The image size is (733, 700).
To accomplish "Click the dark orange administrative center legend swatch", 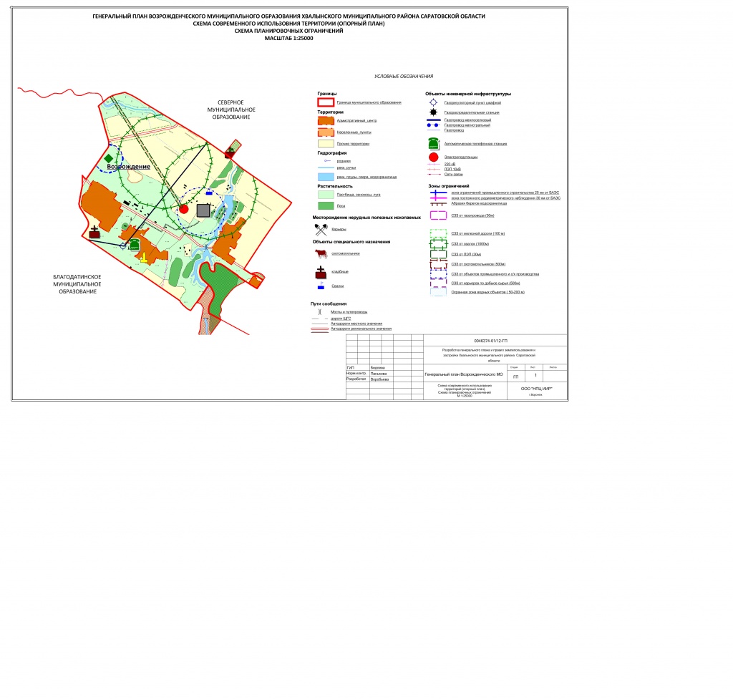I will pyautogui.click(x=326, y=120).
